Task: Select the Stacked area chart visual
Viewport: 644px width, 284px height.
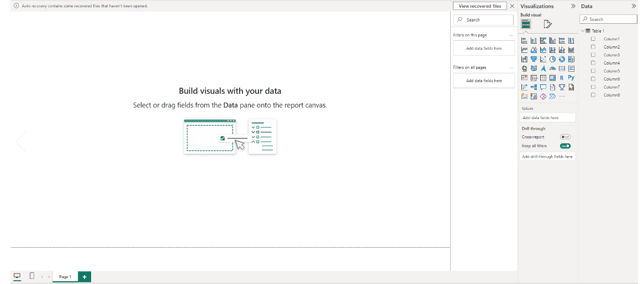Action: tap(543, 50)
